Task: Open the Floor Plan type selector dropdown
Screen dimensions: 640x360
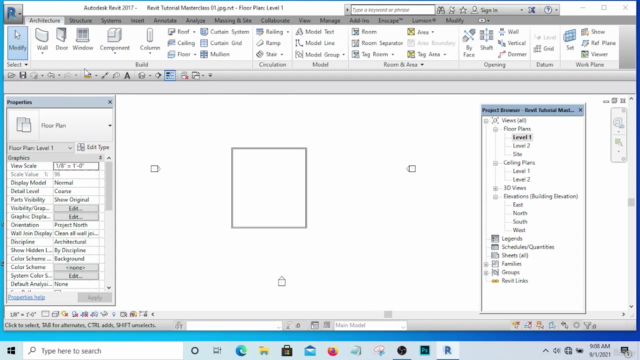Action: click(x=110, y=126)
